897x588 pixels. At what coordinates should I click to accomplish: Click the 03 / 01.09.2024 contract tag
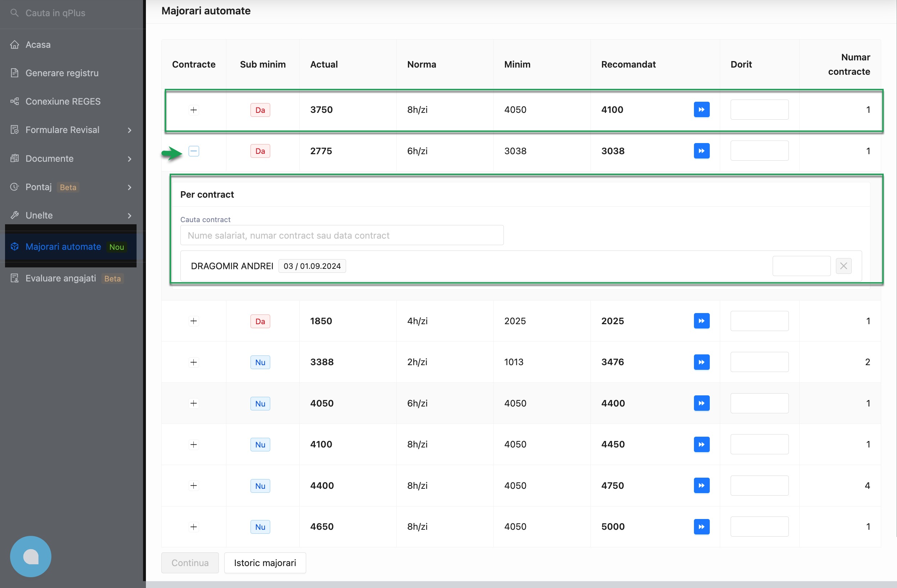[312, 266]
